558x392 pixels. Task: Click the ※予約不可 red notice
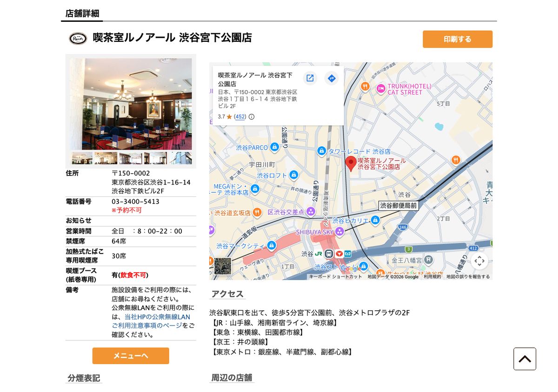(126, 210)
